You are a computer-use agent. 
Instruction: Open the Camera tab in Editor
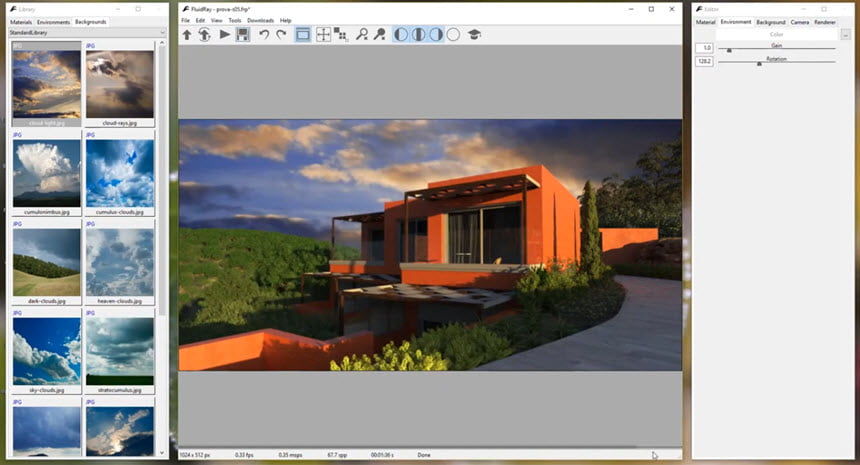[x=800, y=22]
